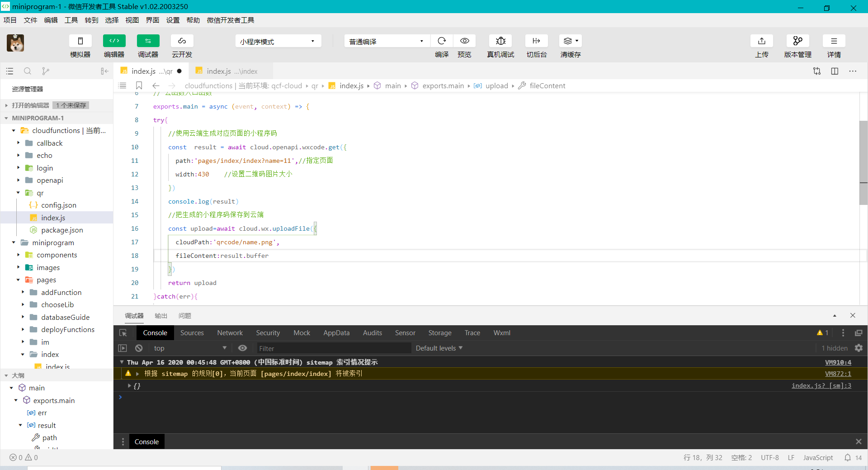Open the top context dropdown
The height and width of the screenshot is (470, 868).
[190, 348]
